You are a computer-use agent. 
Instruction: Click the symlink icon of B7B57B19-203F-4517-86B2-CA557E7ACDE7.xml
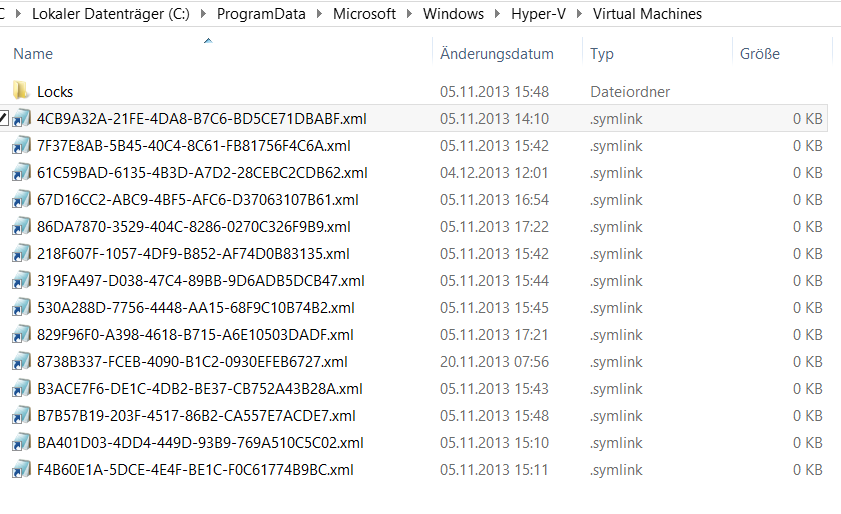pos(21,415)
